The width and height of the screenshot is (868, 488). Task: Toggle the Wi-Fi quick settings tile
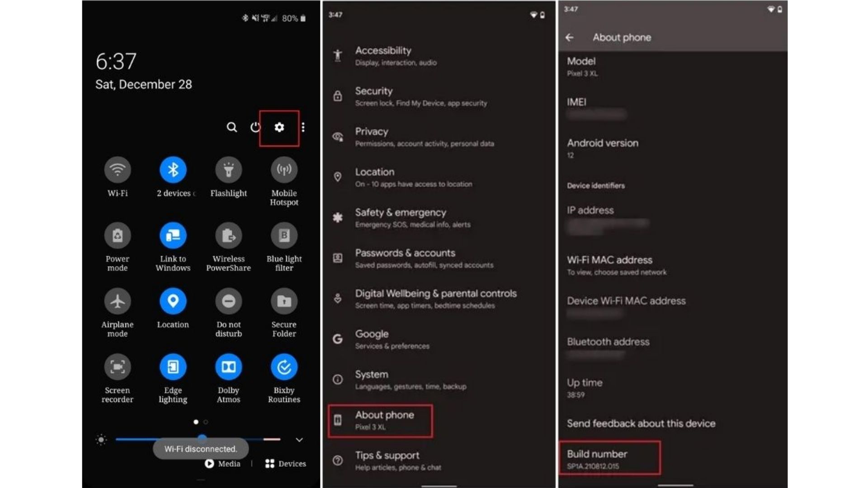(x=117, y=170)
